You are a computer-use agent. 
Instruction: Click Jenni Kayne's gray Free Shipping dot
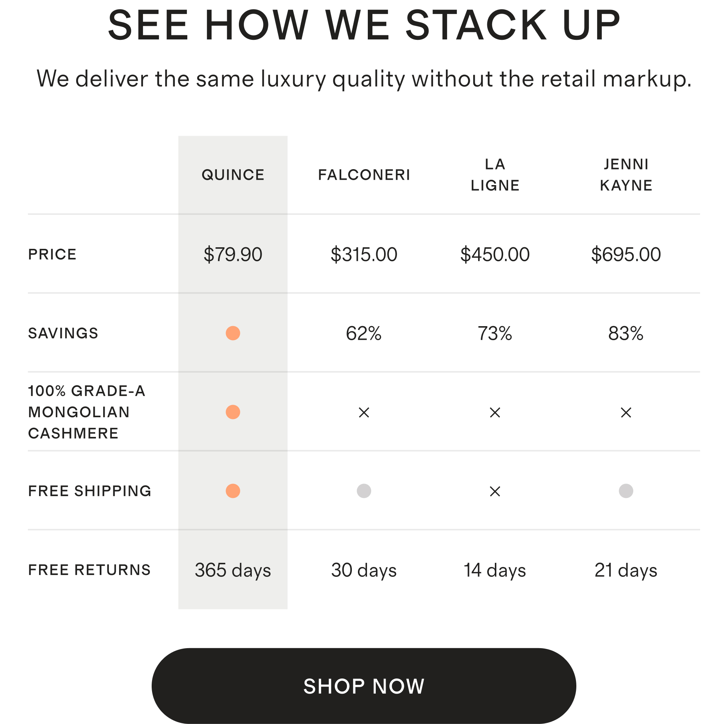click(x=626, y=491)
